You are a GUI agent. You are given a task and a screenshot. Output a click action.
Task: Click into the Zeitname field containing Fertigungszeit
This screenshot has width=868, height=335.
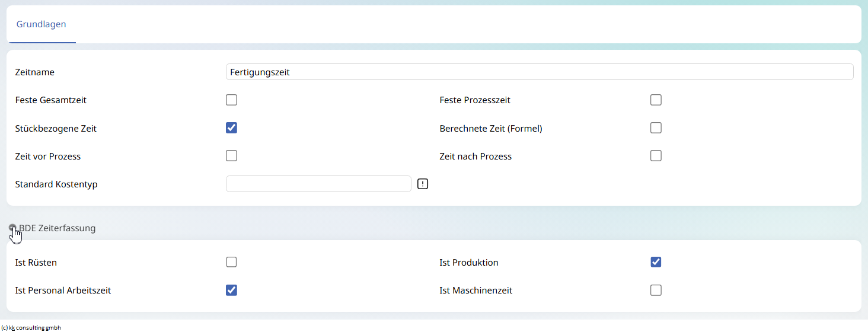pos(540,72)
